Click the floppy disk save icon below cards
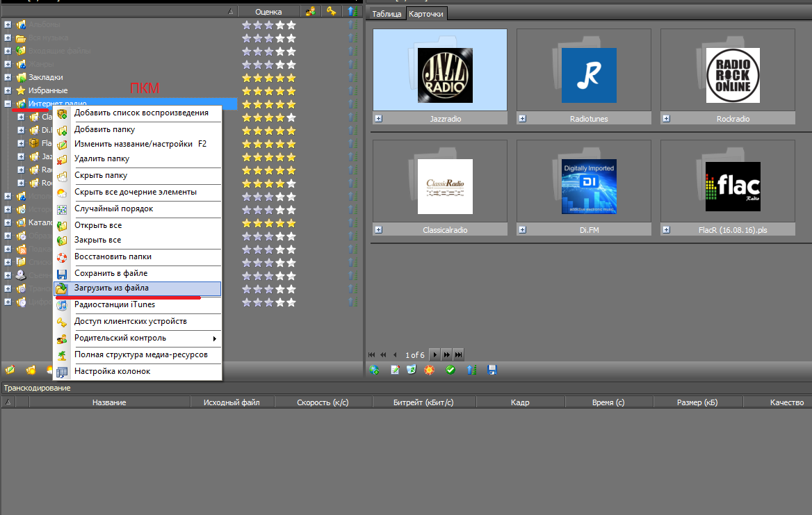This screenshot has height=515, width=812. coord(493,370)
